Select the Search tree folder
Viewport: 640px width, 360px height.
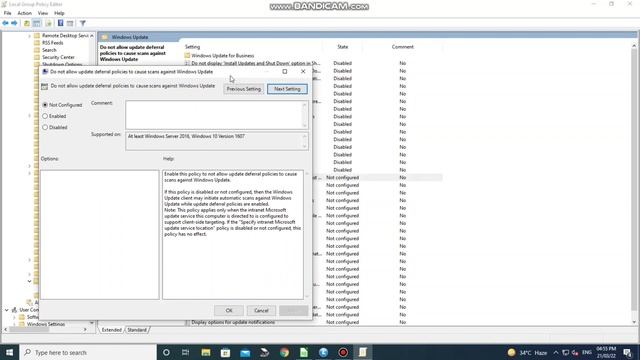click(49, 50)
